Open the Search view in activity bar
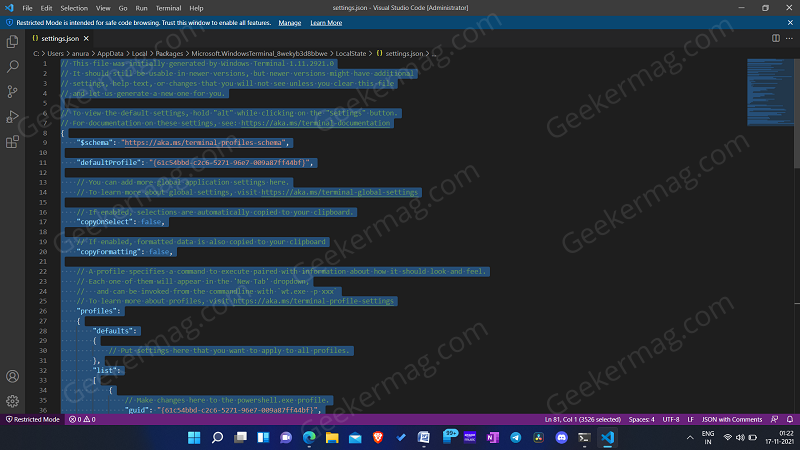Viewport: 800px width, 450px height. 12,66
